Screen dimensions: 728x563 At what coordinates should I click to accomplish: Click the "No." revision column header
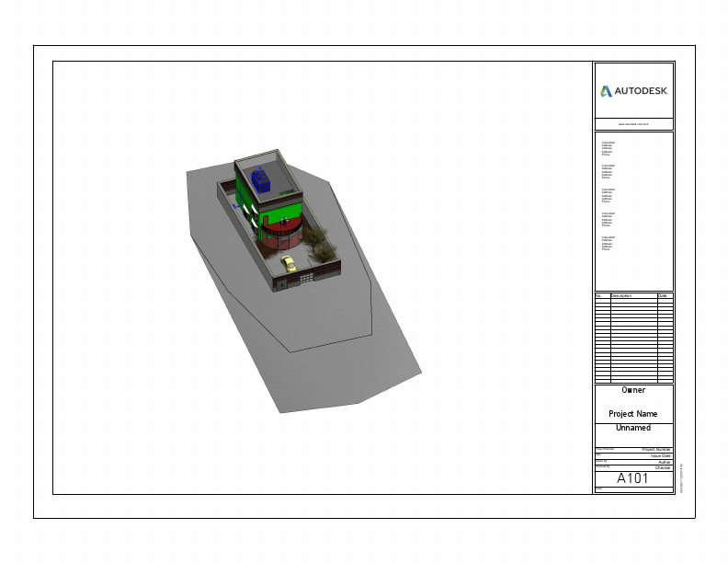(598, 296)
